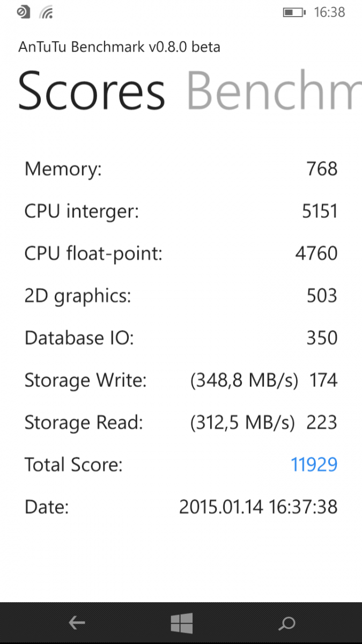362x644 pixels.
Task: Tap the Storage Write label
Action: coord(85,380)
